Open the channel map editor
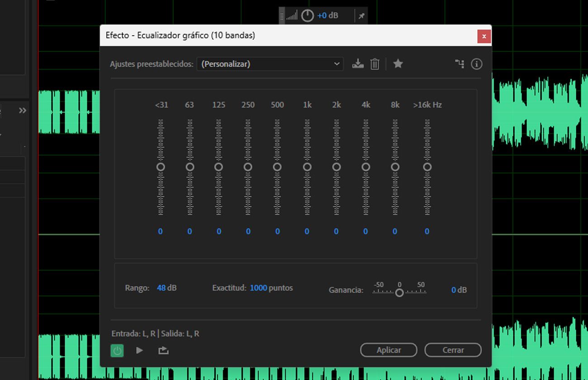The width and height of the screenshot is (588, 380). [460, 64]
